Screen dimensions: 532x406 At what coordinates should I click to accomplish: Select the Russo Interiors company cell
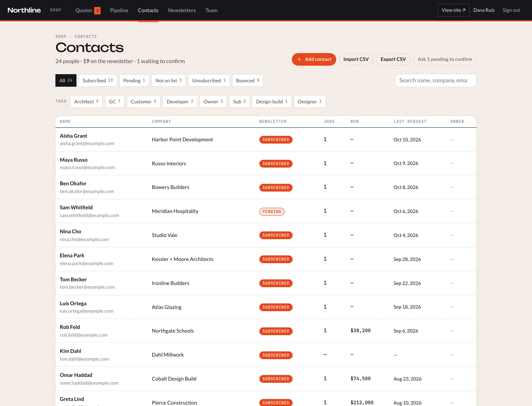click(169, 164)
